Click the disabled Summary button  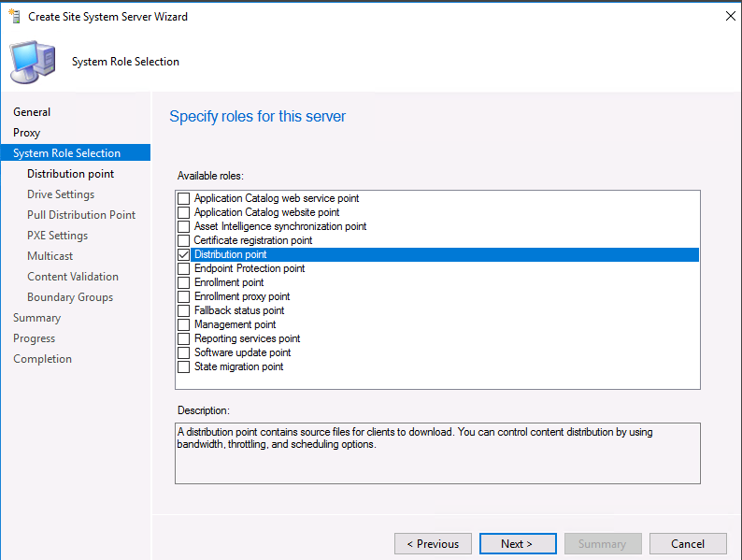[603, 544]
